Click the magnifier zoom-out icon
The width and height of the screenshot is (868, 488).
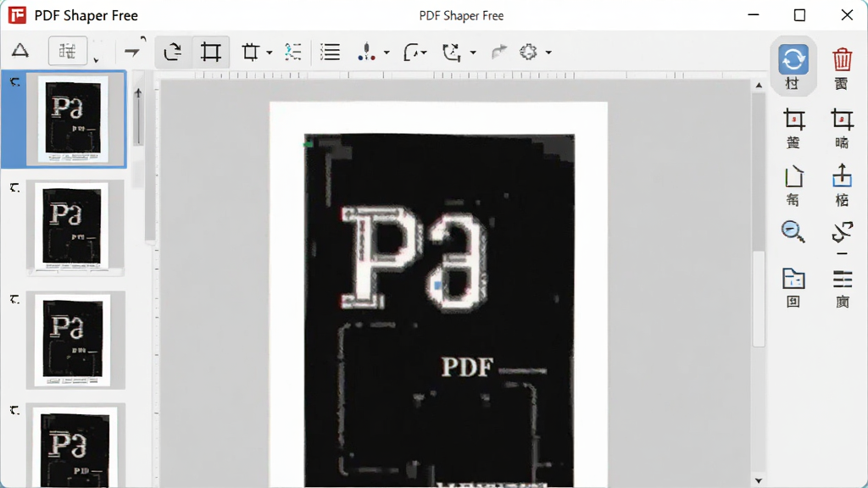pyautogui.click(x=793, y=231)
